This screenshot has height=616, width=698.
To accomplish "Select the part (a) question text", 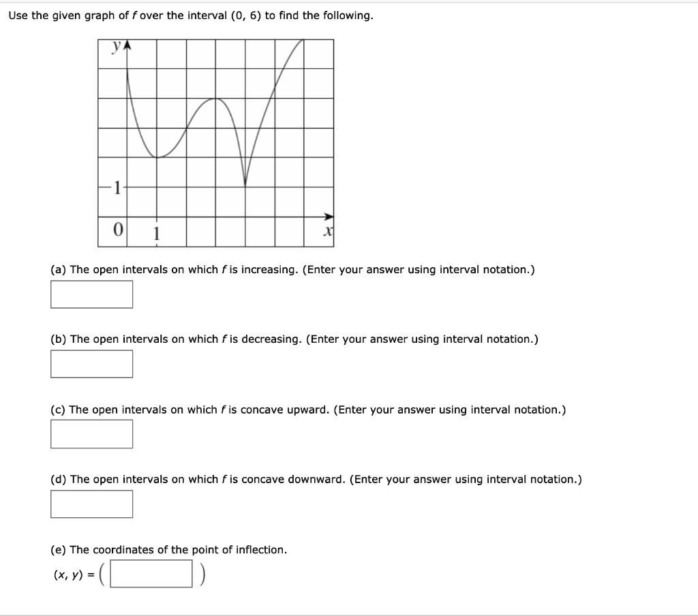I will coord(293,269).
